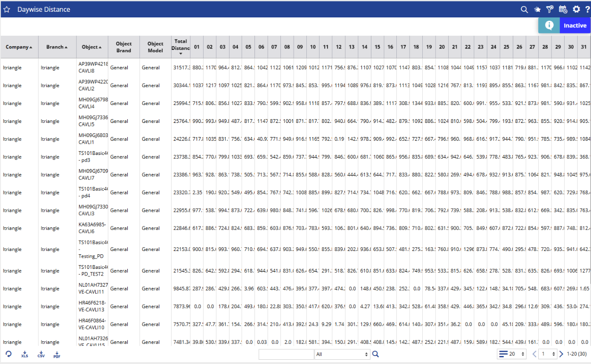Export the report as CSV
Image resolution: width=591 pixels, height=364 pixels.
tap(41, 355)
